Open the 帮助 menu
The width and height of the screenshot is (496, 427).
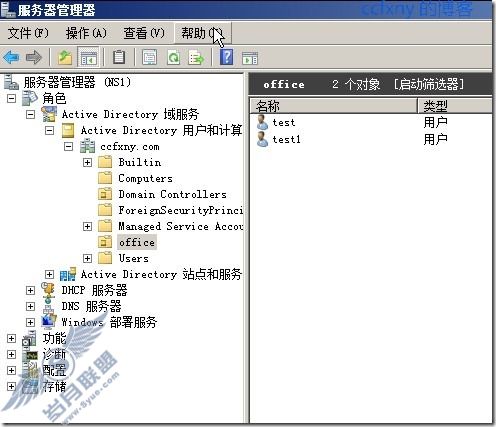pos(202,33)
